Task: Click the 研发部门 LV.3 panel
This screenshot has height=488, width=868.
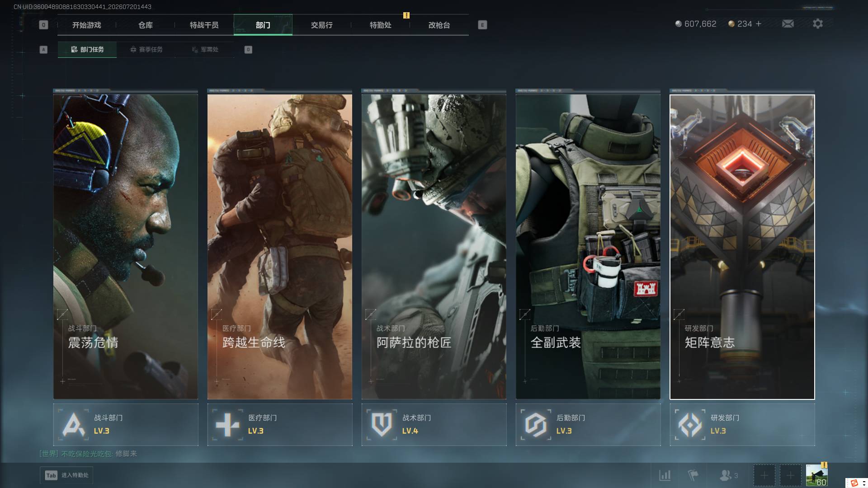Action: pyautogui.click(x=742, y=425)
